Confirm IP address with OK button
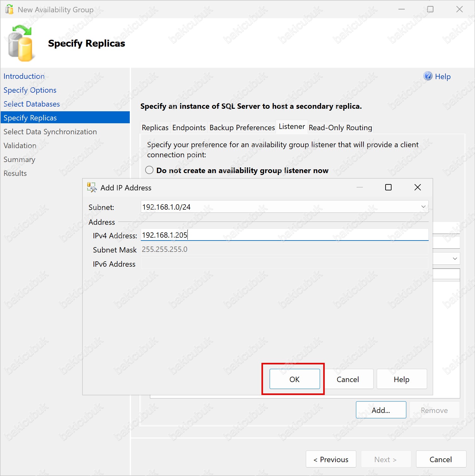The height and width of the screenshot is (476, 475). point(295,379)
